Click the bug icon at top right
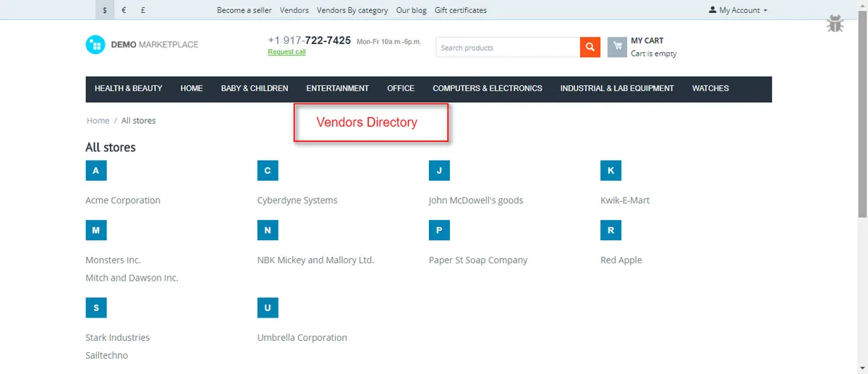This screenshot has height=374, width=868. [x=835, y=24]
